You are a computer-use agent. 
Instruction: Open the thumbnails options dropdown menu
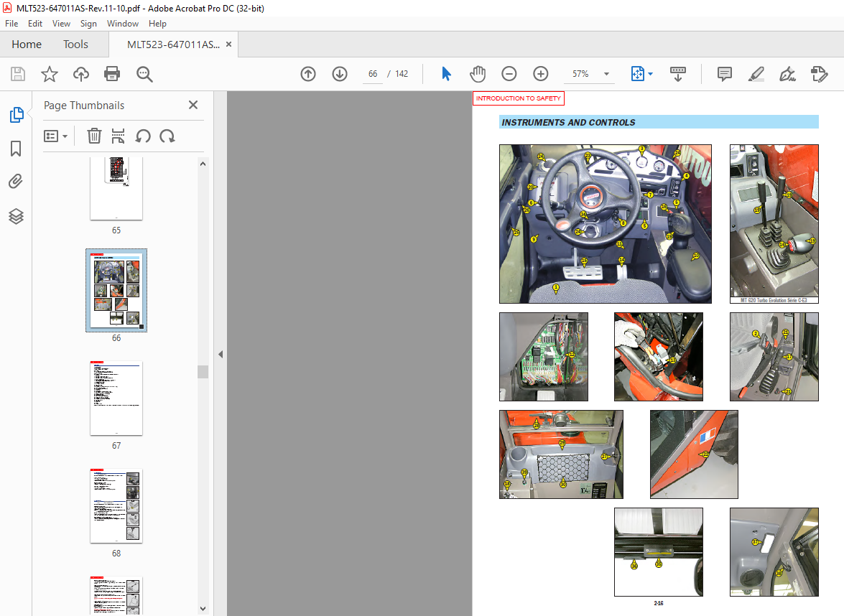pos(55,136)
